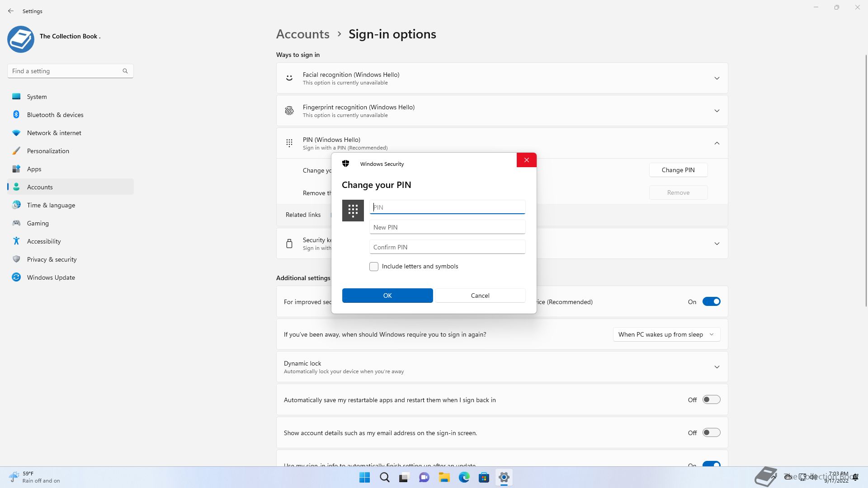This screenshot has width=868, height=488.
Task: Click the Settings page vertical scrollbar
Action: (x=866, y=181)
